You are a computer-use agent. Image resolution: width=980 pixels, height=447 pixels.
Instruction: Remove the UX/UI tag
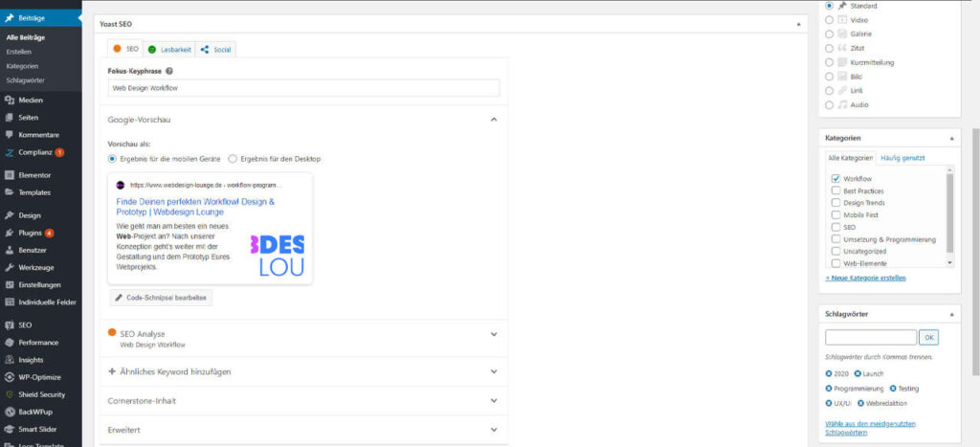(829, 403)
